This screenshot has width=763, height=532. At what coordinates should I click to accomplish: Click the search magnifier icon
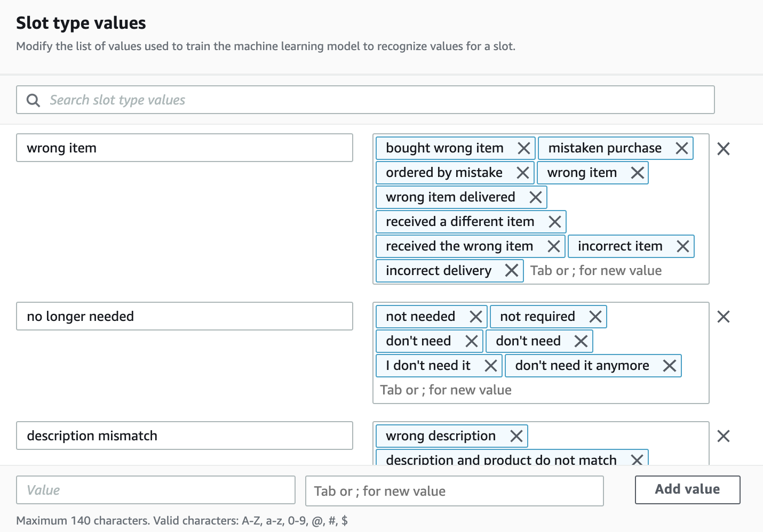(x=33, y=100)
